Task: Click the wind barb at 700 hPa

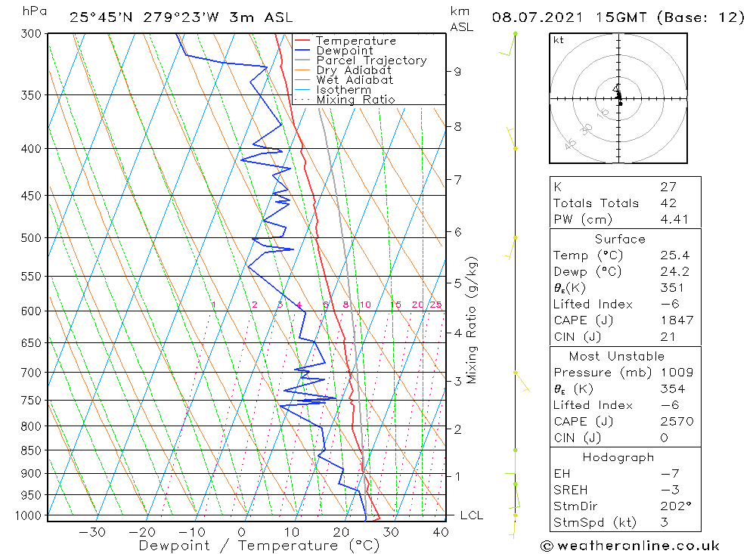Action: (x=522, y=381)
